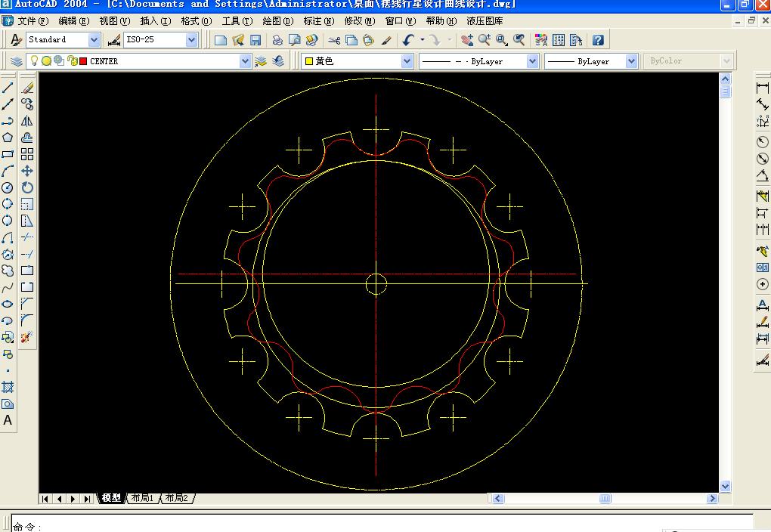Click vertical scrollbar down arrow
Image resolution: width=771 pixels, height=532 pixels.
(726, 486)
